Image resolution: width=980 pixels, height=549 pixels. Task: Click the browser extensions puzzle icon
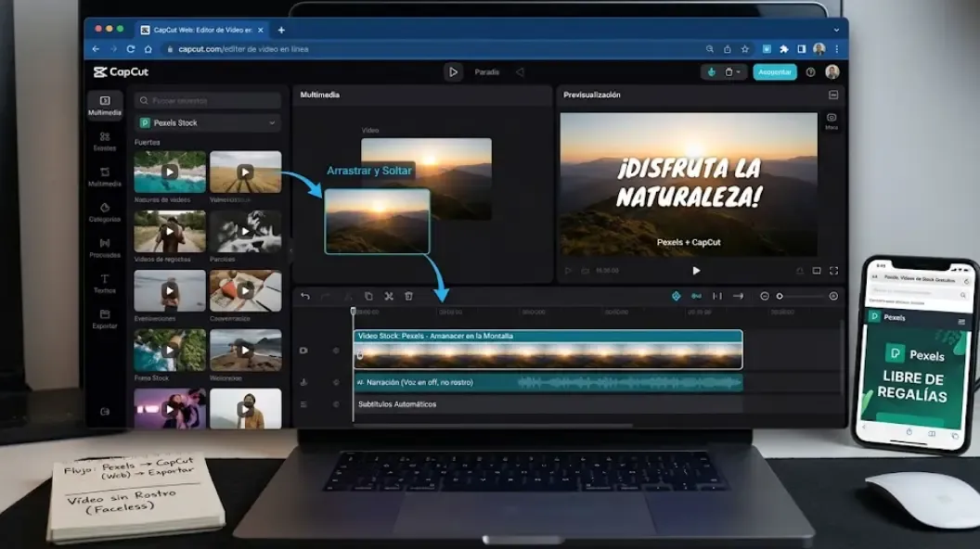pyautogui.click(x=784, y=49)
